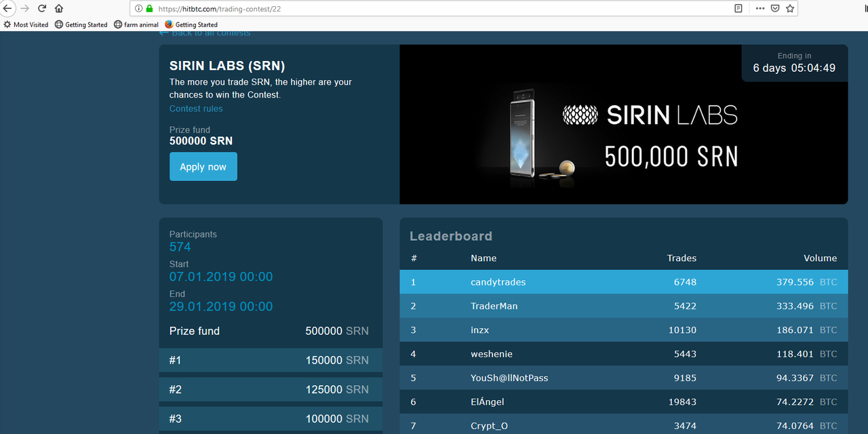This screenshot has height=434, width=868.
Task: Select YouSh@llNotPass in the leaderboard
Action: coord(509,378)
